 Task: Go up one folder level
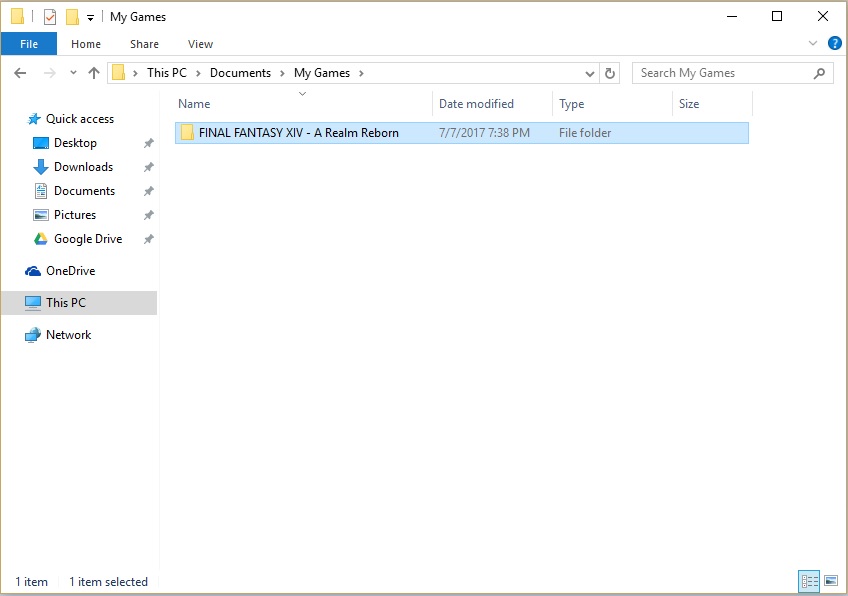(x=94, y=73)
